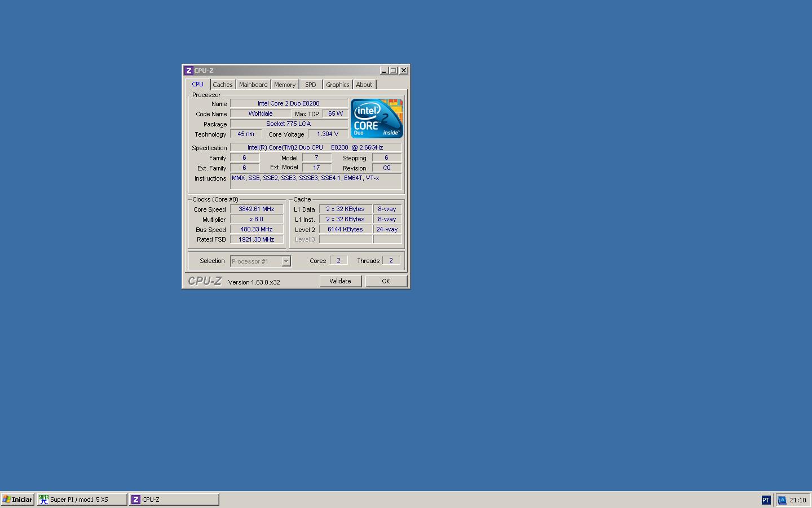Click the Level 2 6144 KBytes value
812x508 pixels.
click(345, 229)
